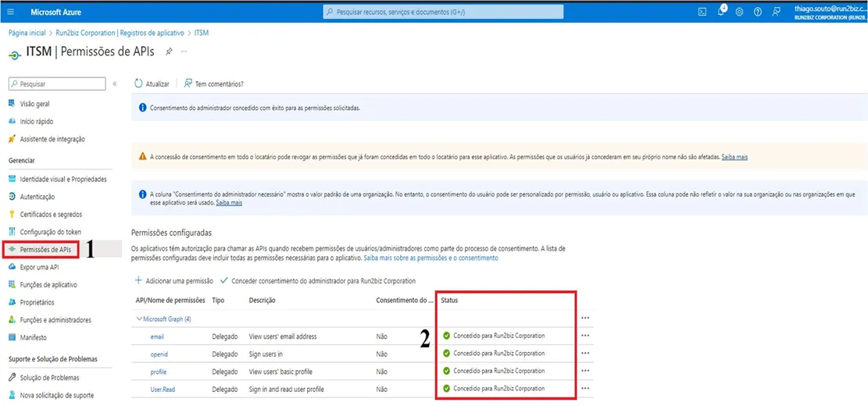Screen dimensions: 868x406
Task: Open ellipsis menu for Microsoft Graph row
Action: tap(585, 318)
